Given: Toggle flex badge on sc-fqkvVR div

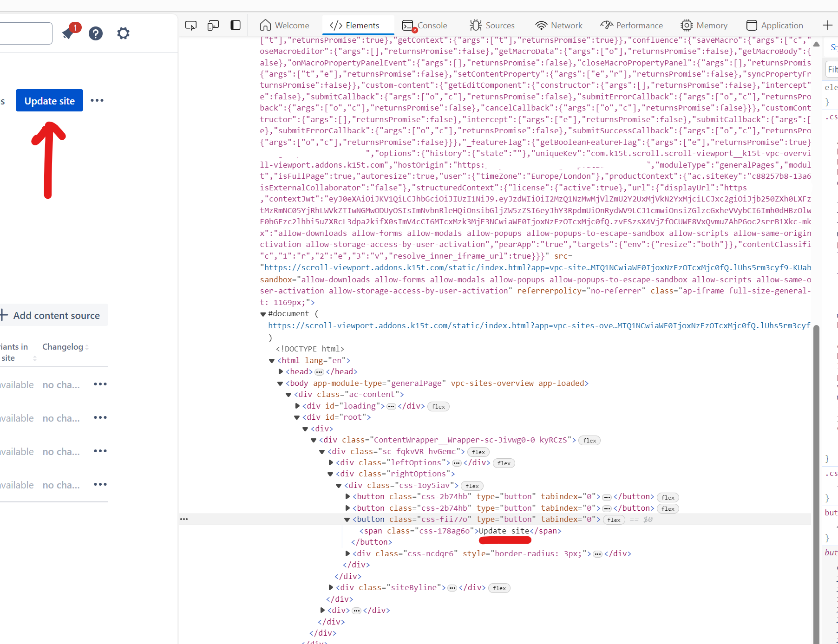Looking at the screenshot, I should (478, 452).
